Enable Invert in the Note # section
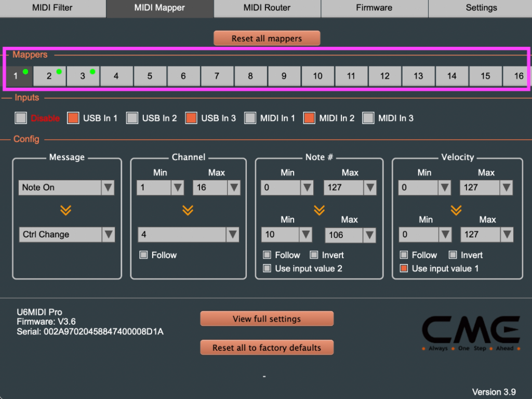The image size is (532, 399). click(x=313, y=255)
